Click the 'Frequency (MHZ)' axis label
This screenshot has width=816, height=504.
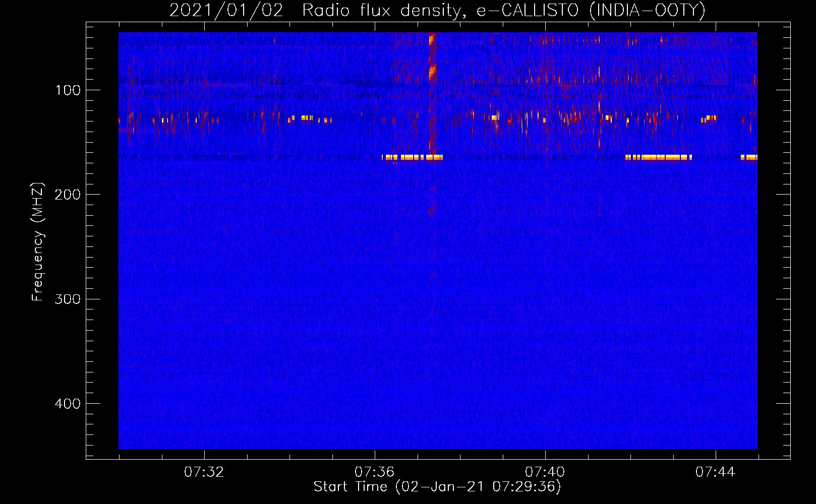point(38,241)
